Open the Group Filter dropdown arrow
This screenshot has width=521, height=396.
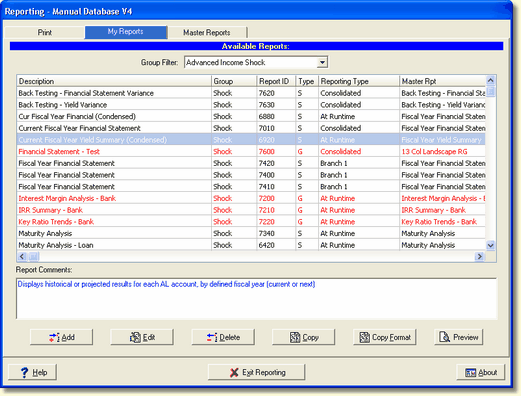pos(322,62)
